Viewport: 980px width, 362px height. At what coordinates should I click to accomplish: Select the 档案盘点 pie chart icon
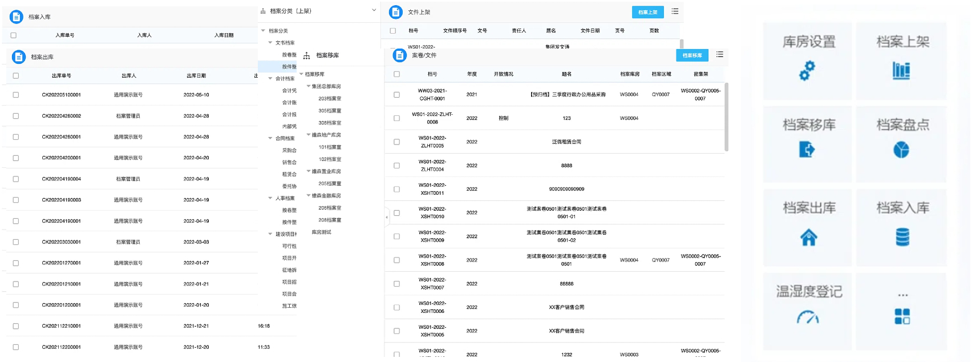pyautogui.click(x=901, y=150)
